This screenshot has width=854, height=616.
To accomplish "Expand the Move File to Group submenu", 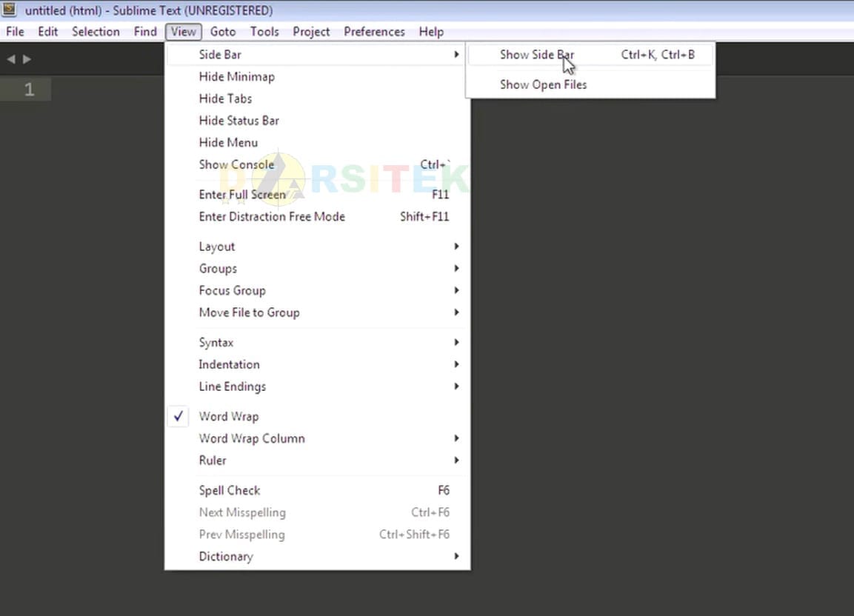I will point(318,312).
